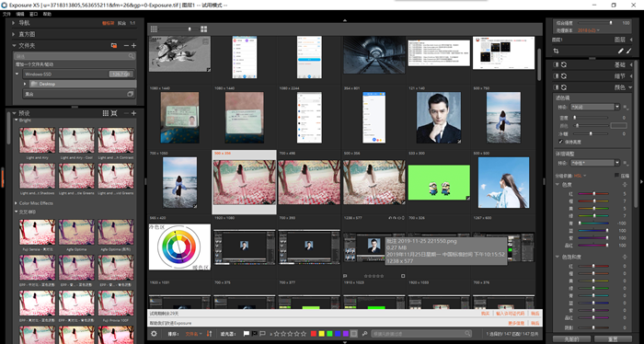Toggle the 细节 panel on/off switch
644x344 pixels.
556,76
